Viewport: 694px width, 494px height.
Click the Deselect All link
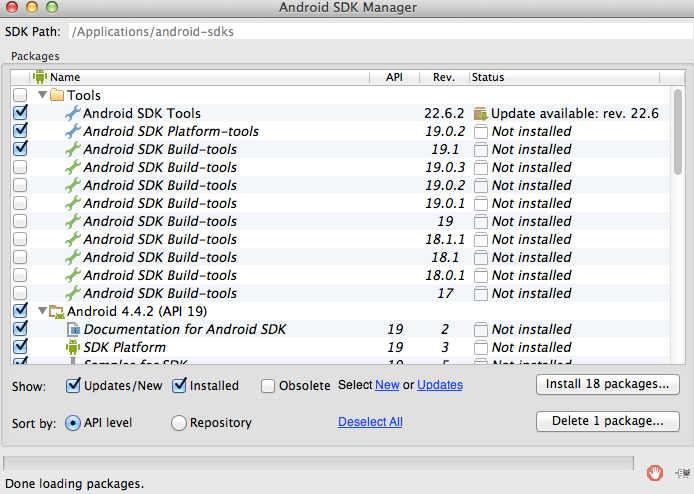pyautogui.click(x=370, y=422)
